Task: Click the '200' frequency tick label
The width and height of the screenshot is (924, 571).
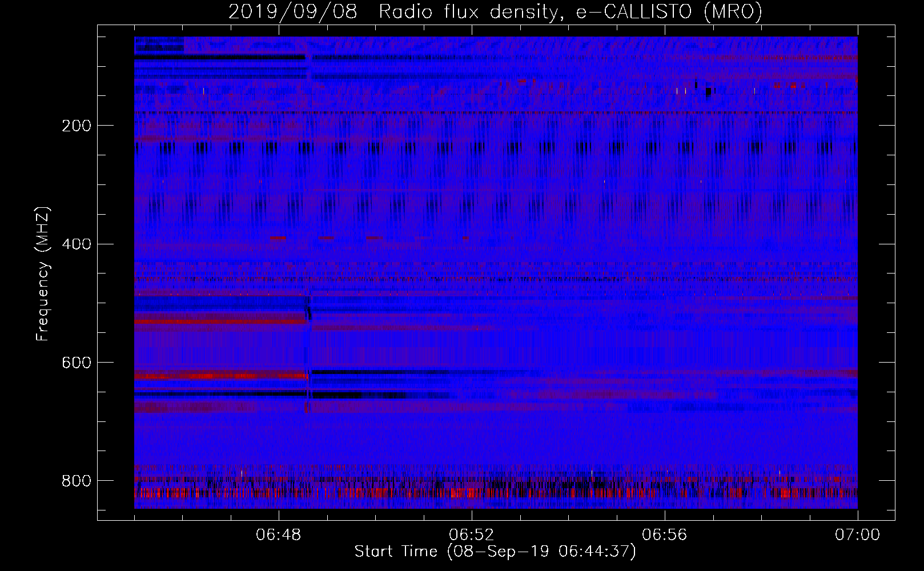Action: pyautogui.click(x=77, y=126)
